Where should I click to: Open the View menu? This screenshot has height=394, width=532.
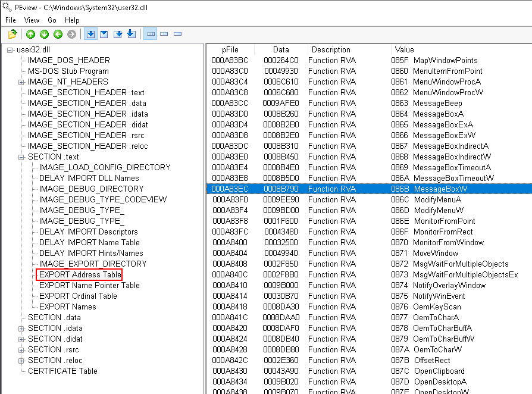tap(32, 20)
